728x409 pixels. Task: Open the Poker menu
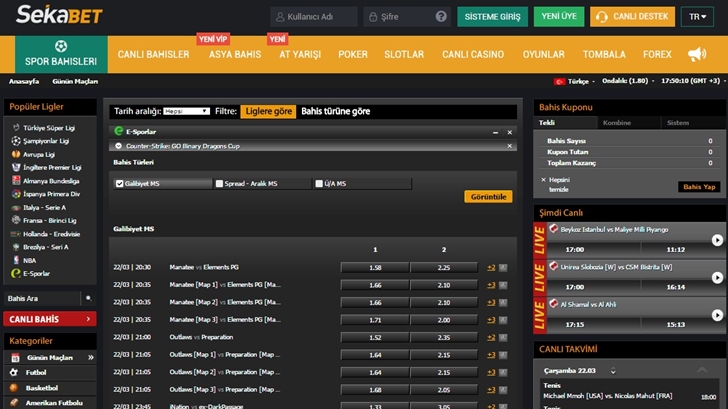pyautogui.click(x=353, y=55)
